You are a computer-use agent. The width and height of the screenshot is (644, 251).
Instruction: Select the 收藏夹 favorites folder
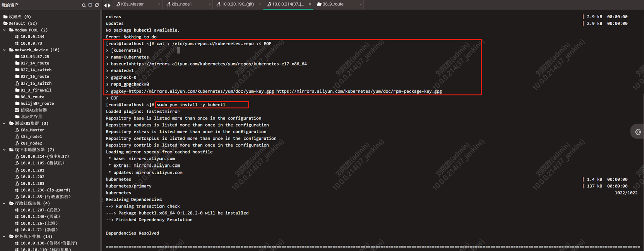pyautogui.click(x=19, y=17)
